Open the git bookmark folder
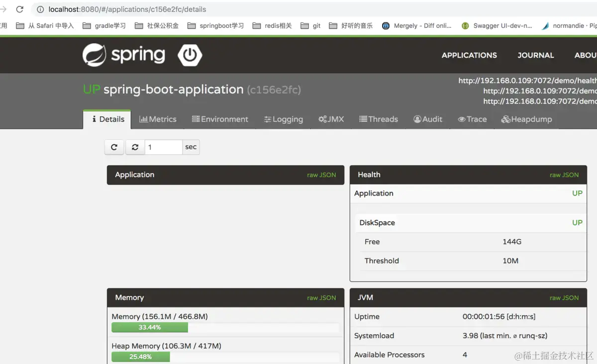597x364 pixels. click(310, 26)
